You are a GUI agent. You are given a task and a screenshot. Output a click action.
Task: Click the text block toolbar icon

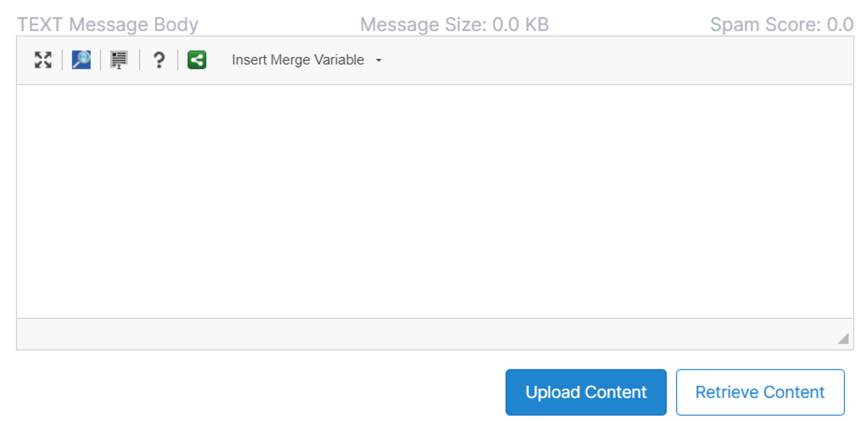point(118,60)
